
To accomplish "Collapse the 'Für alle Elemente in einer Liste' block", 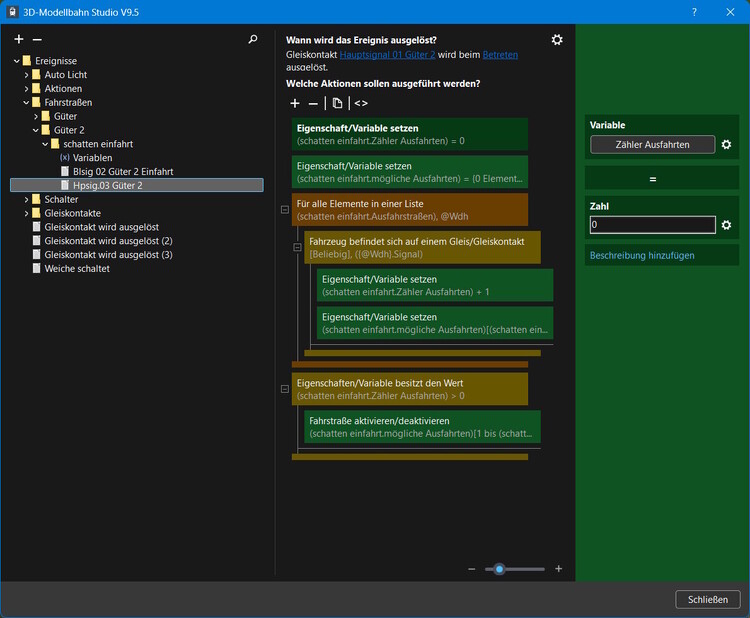I will [285, 210].
